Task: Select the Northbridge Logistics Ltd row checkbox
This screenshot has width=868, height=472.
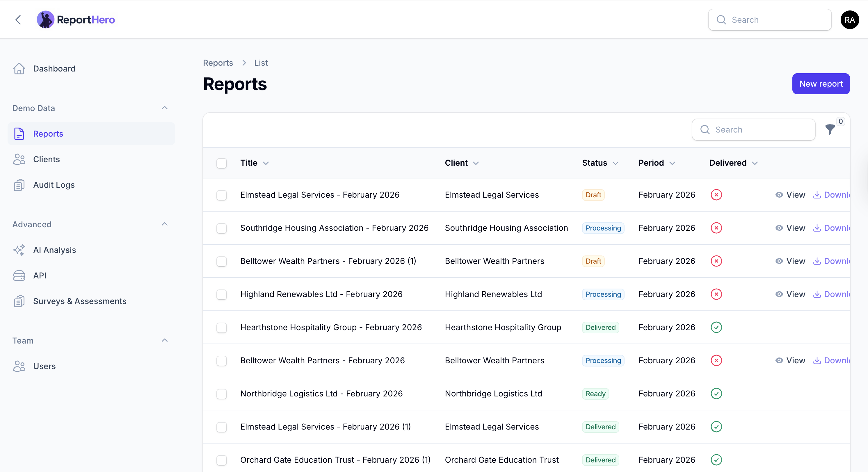Action: [x=221, y=394]
